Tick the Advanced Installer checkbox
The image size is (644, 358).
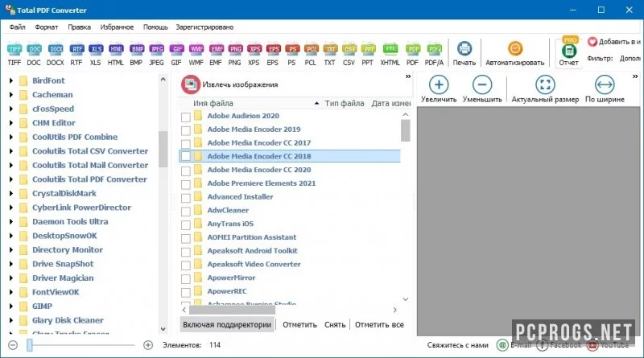point(186,198)
